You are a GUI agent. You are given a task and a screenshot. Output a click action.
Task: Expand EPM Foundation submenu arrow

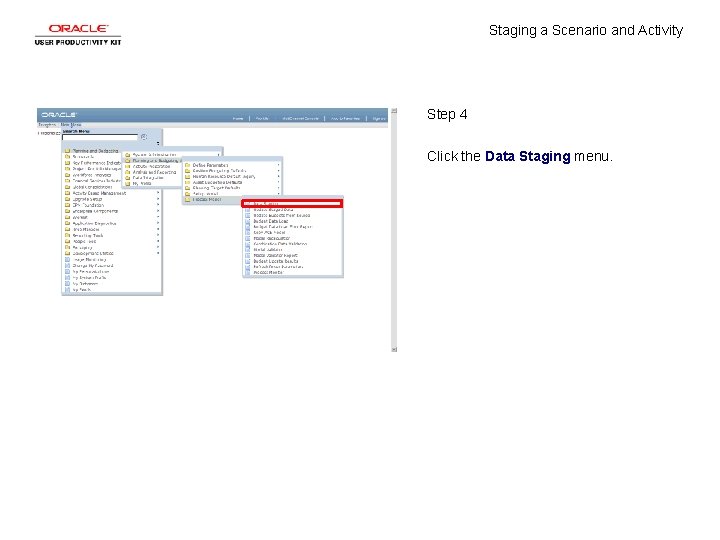pyautogui.click(x=158, y=205)
